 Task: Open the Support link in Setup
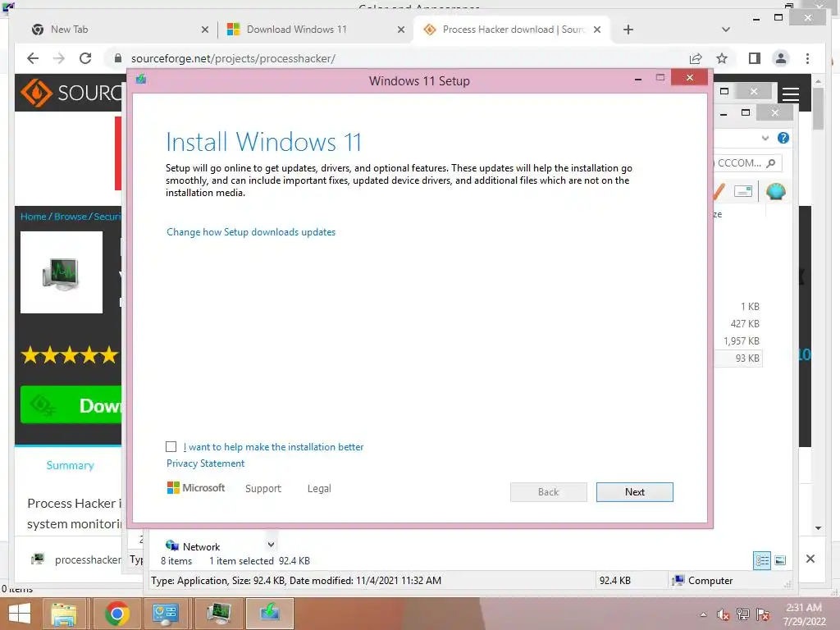263,489
